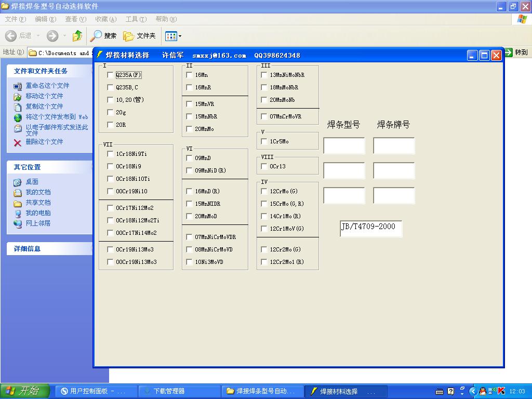Check the Q235A(F) checkbox
This screenshot has width=532, height=399.
(x=110, y=75)
